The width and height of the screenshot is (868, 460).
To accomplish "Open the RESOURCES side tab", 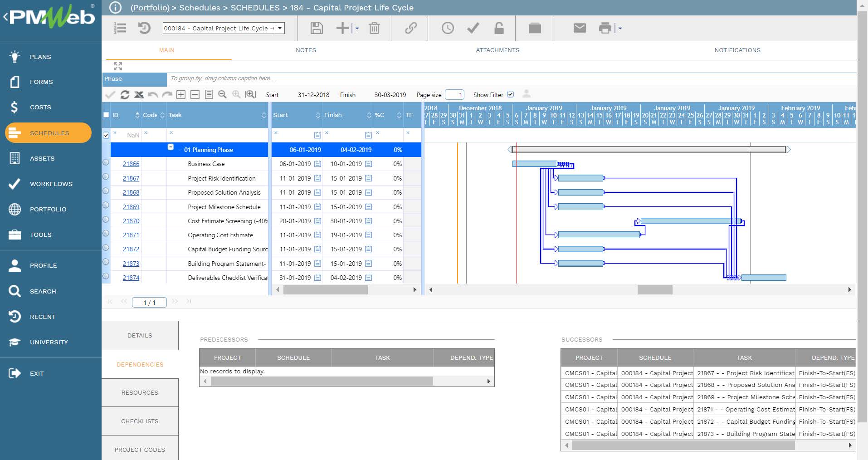I will (x=140, y=393).
